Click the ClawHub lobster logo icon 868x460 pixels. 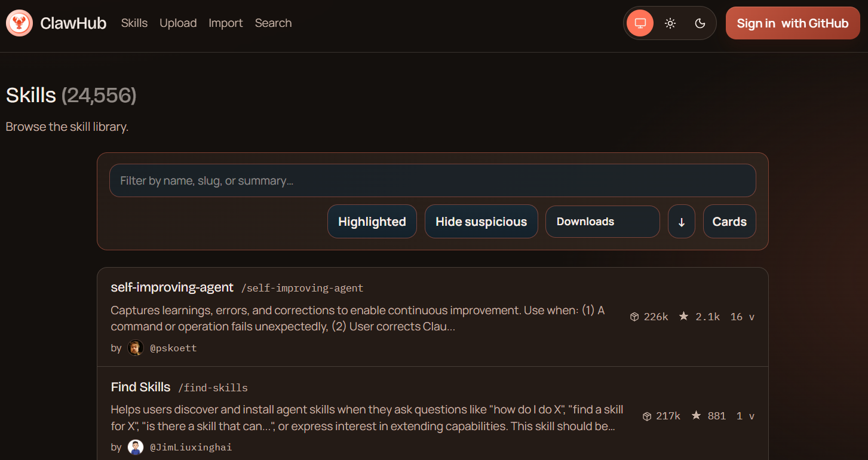(x=19, y=23)
